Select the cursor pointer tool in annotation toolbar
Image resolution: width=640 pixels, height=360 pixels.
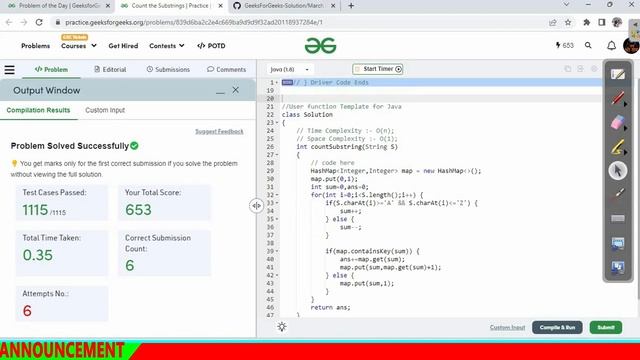tap(618, 171)
